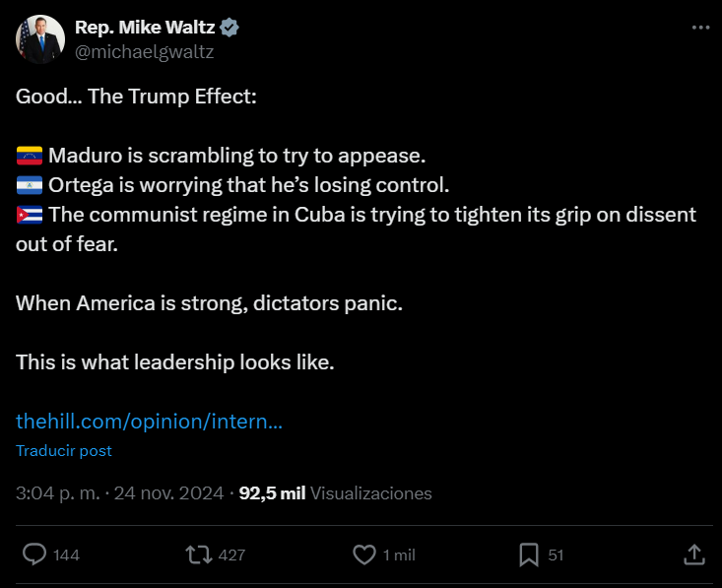Screen dimensions: 722x588
Task: Open the three-dot more options menu
Action: click(x=700, y=28)
